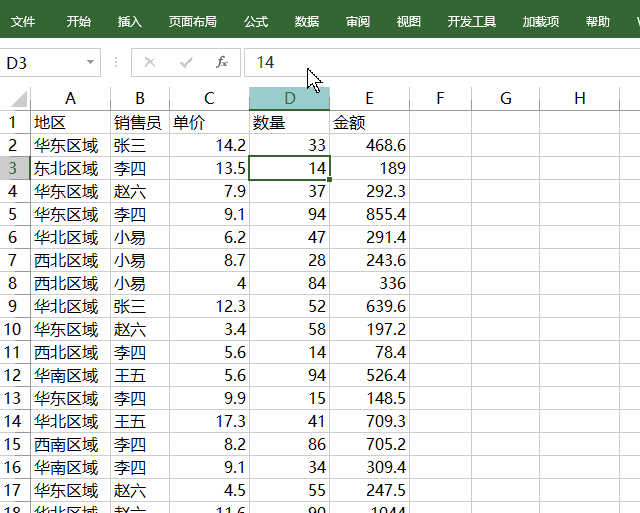Click the Enter checkmark icon in formula bar

(x=186, y=62)
